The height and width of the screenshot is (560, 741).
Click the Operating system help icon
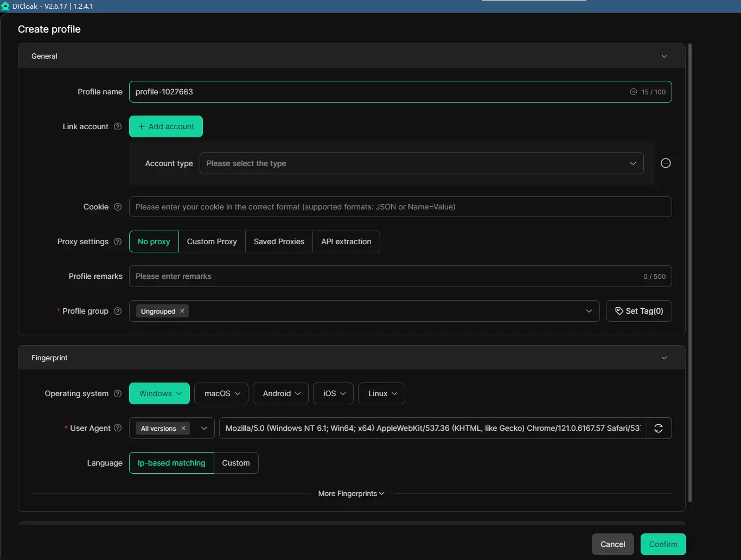coord(118,393)
